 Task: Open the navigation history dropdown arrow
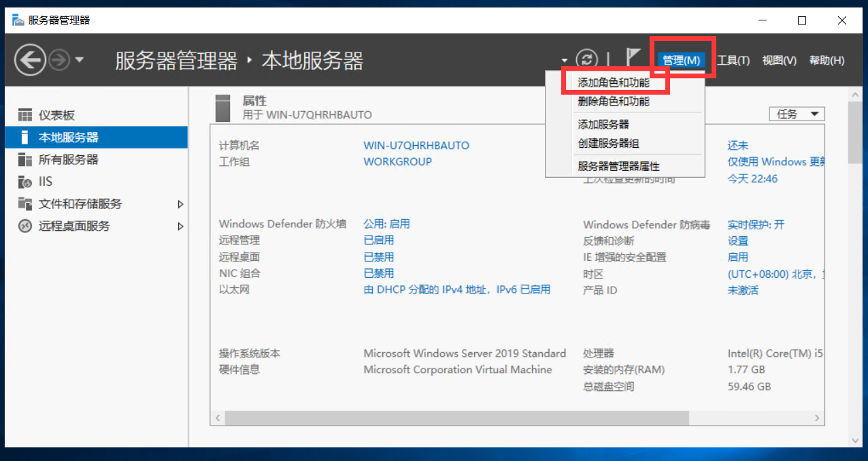[x=80, y=60]
